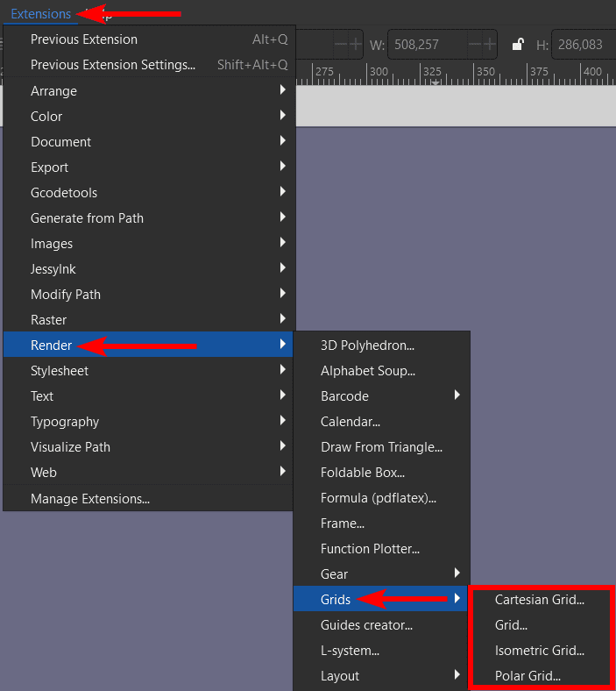
Task: Launch the Function Plotter... extension
Action: pyautogui.click(x=370, y=549)
